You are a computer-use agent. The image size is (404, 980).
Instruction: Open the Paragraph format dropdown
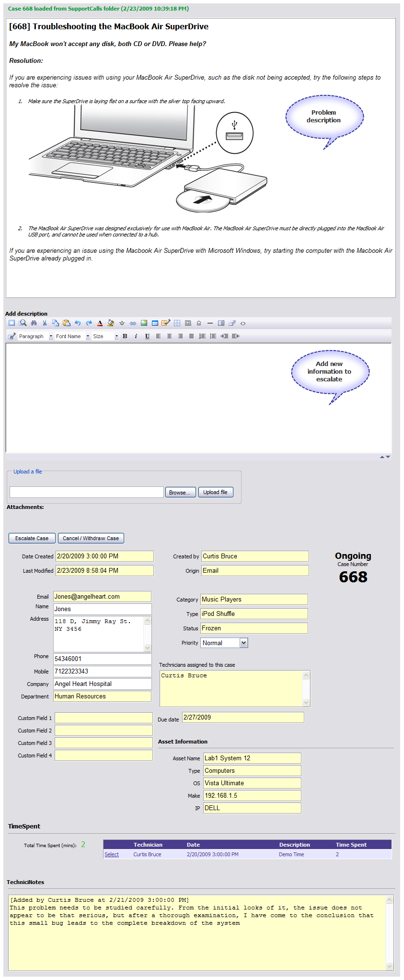(35, 336)
